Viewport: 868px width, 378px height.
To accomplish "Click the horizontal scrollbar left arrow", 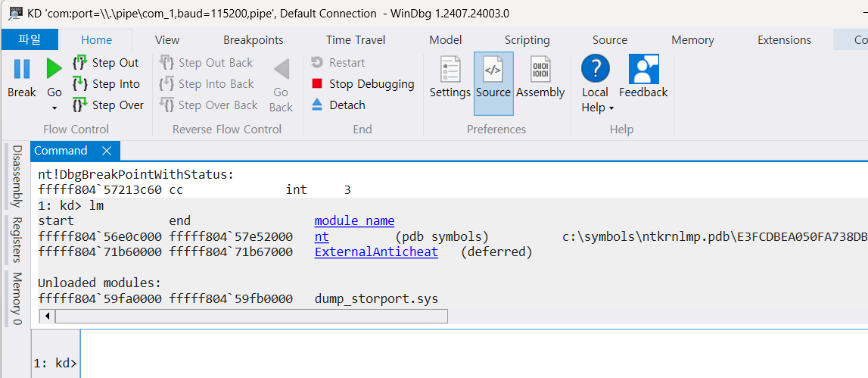I will [47, 316].
